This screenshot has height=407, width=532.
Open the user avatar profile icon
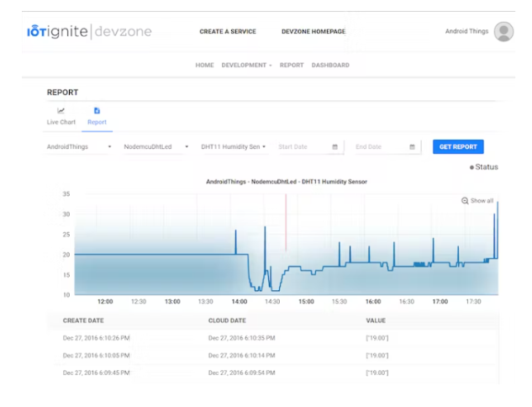point(503,32)
